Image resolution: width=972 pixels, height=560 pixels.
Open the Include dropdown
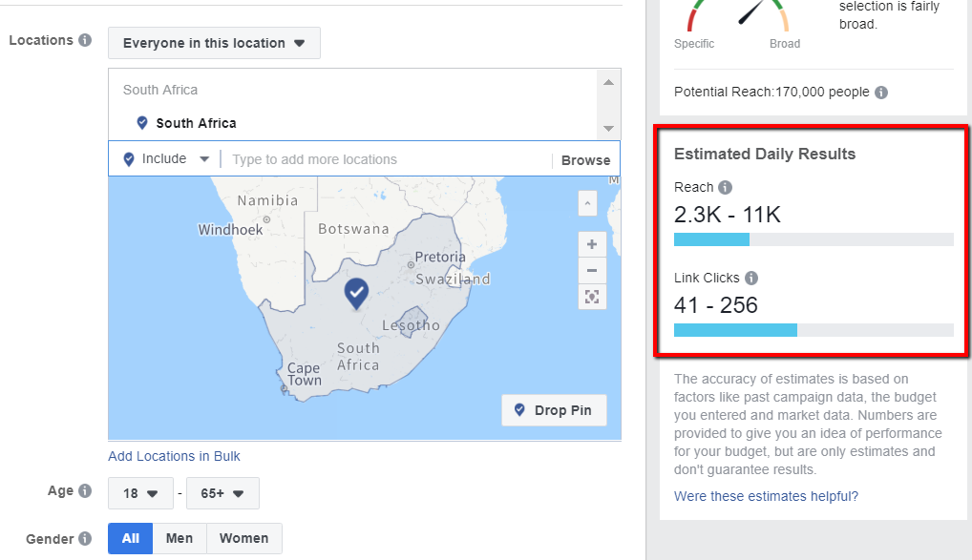pyautogui.click(x=165, y=159)
